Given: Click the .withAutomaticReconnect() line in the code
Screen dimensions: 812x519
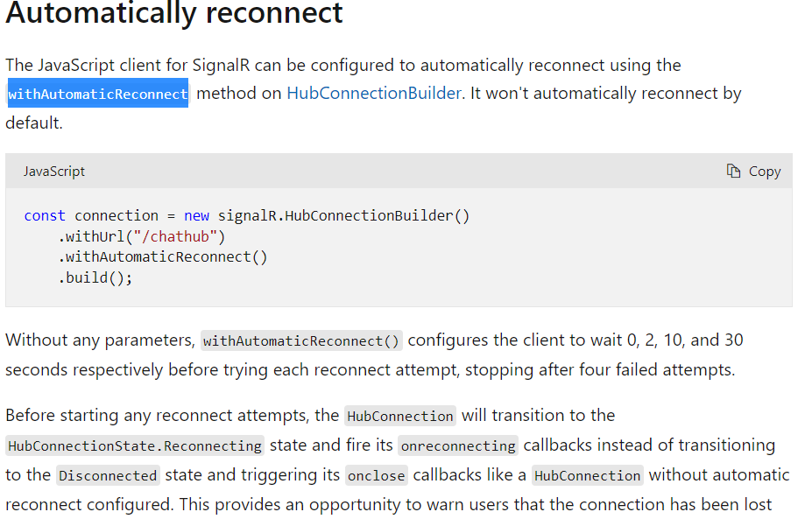Looking at the screenshot, I should pyautogui.click(x=162, y=256).
